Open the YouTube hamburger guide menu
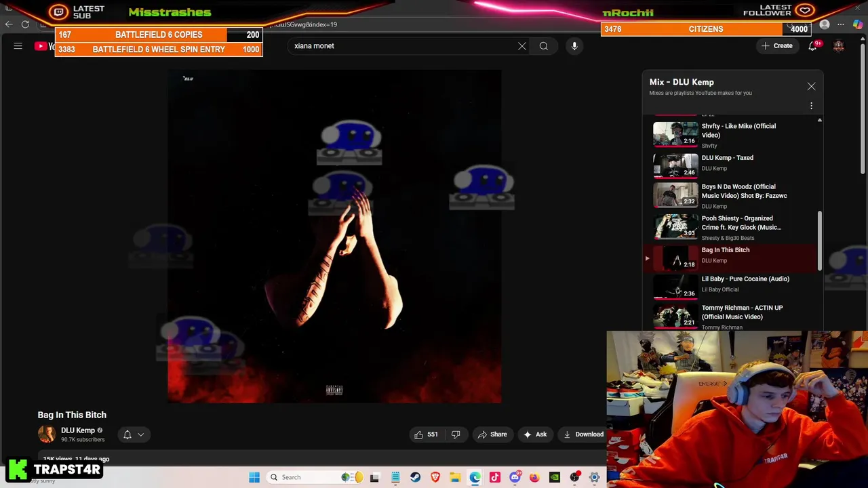 click(18, 46)
